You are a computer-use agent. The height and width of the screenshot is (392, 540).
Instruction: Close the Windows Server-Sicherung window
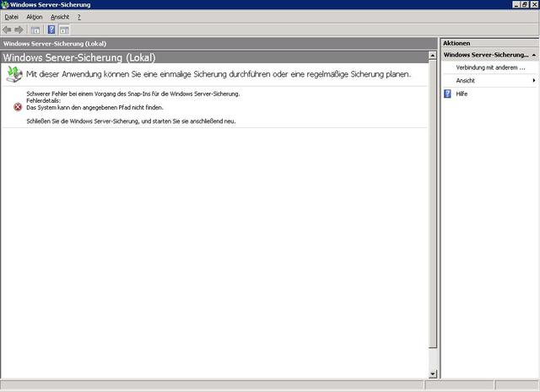(x=534, y=4)
